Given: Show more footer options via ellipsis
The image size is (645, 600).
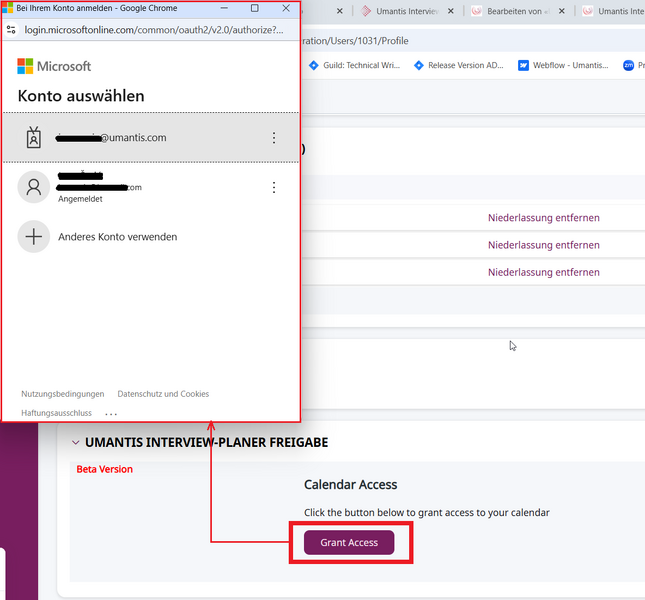Looking at the screenshot, I should [x=111, y=414].
